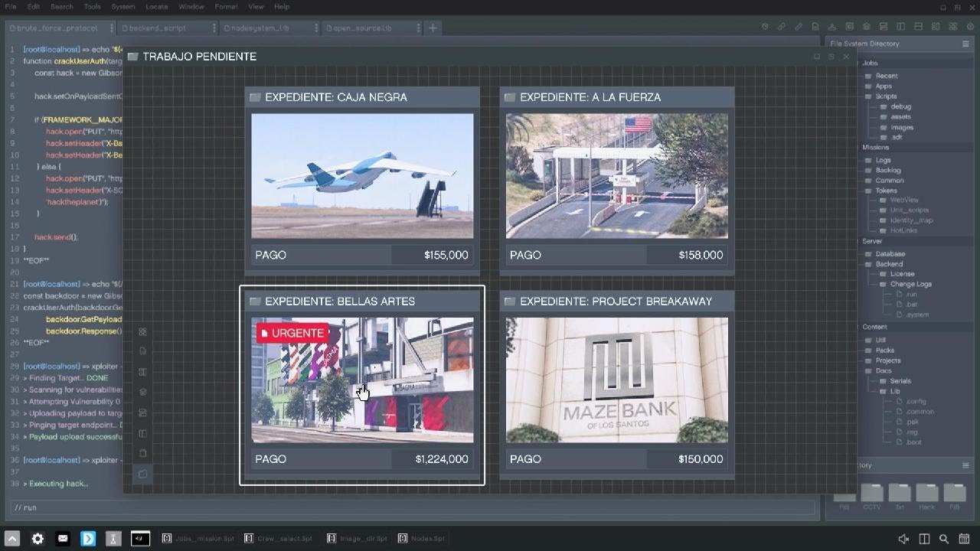The width and height of the screenshot is (980, 551).
Task: Open Nodes.Spt from the taskbar
Action: pyautogui.click(x=421, y=539)
